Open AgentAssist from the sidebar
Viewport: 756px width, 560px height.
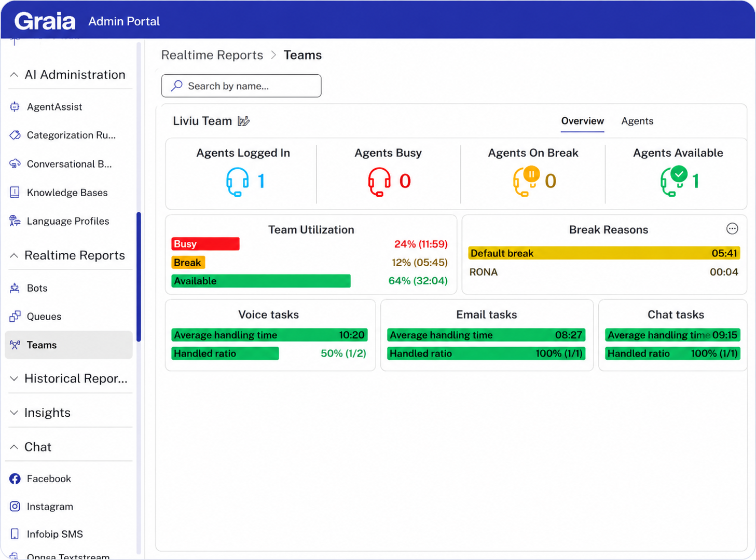[54, 107]
